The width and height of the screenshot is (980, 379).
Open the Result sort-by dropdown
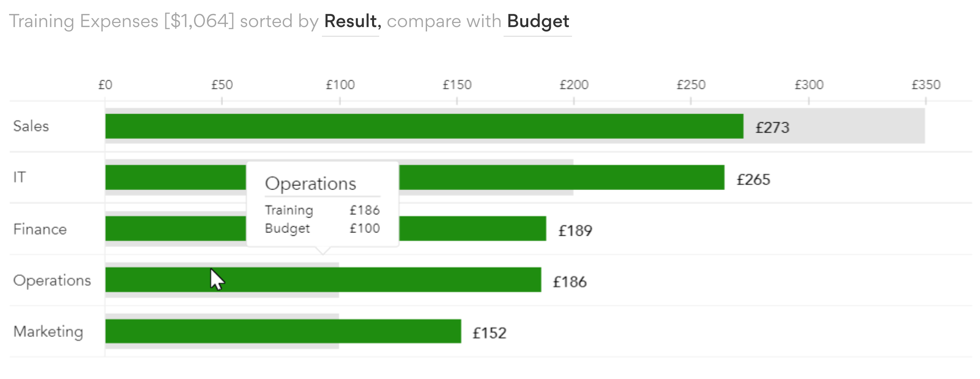351,21
